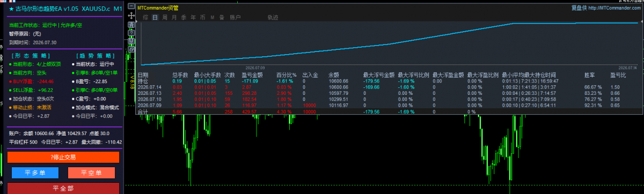Click the MTCommander资管 panel title

tap(158, 8)
